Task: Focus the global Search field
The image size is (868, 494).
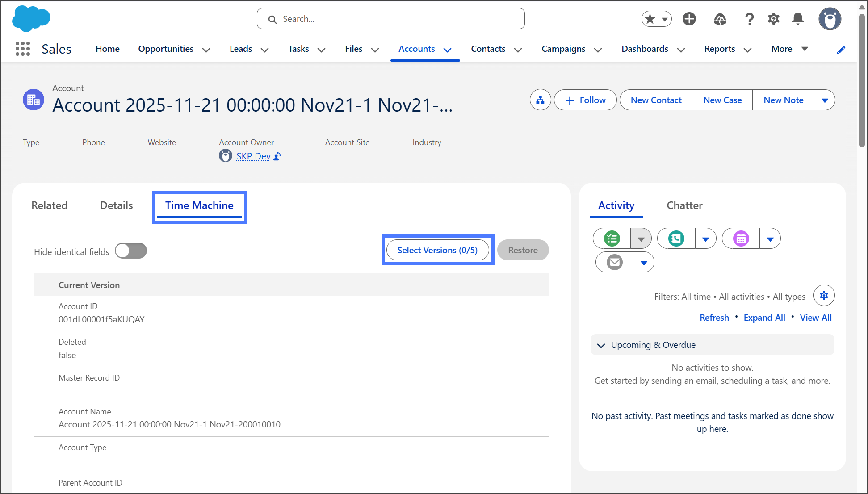Action: pyautogui.click(x=391, y=19)
